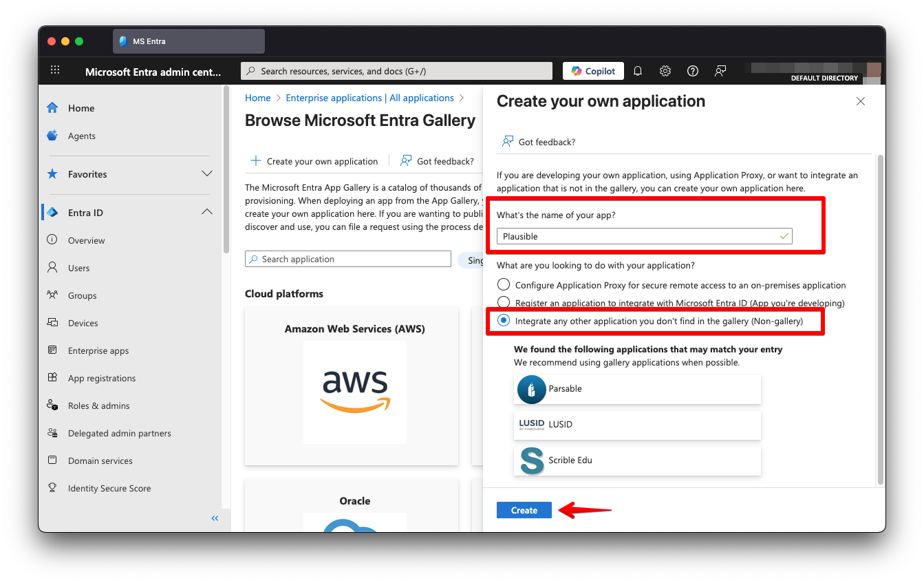Select the Non-gallery integration radio option
Viewport: 924px width, 583px height.
(x=504, y=320)
